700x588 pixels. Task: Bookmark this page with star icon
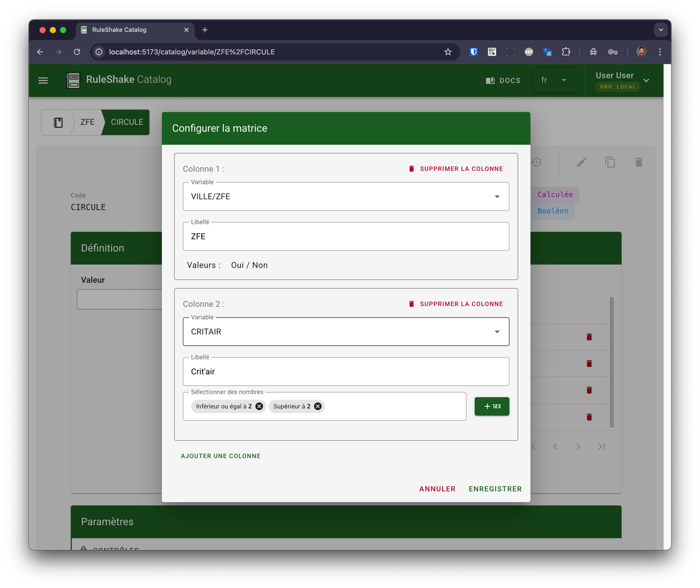coord(448,52)
